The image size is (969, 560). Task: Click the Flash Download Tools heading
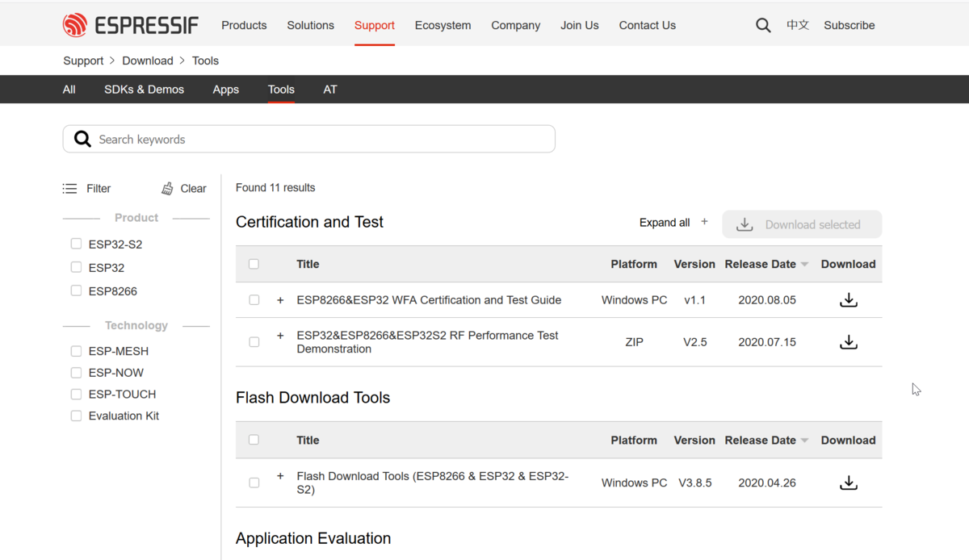(313, 398)
